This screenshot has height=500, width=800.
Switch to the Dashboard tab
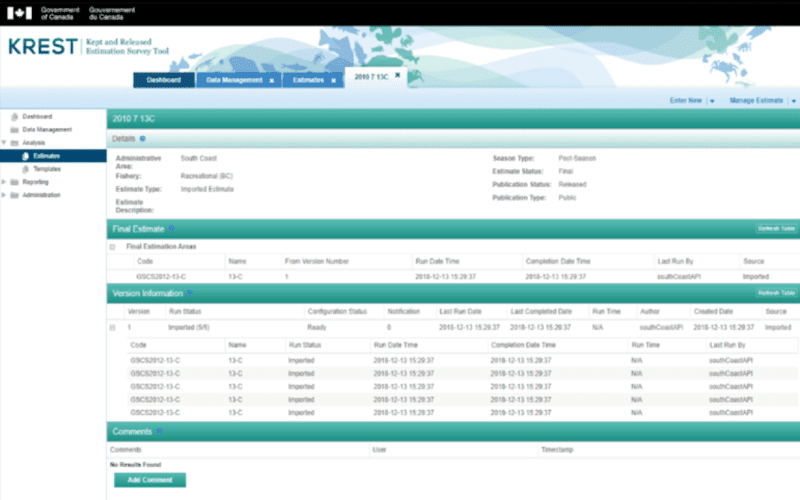tap(163, 80)
